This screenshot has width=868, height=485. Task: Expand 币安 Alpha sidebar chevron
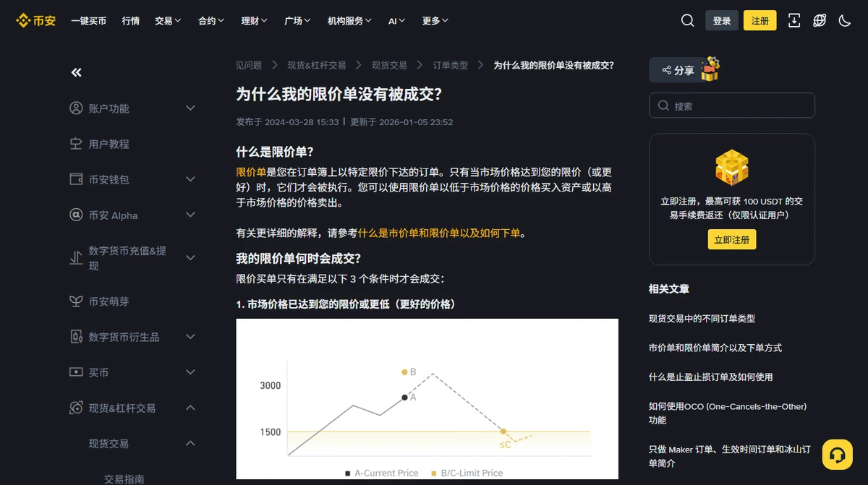pyautogui.click(x=191, y=215)
